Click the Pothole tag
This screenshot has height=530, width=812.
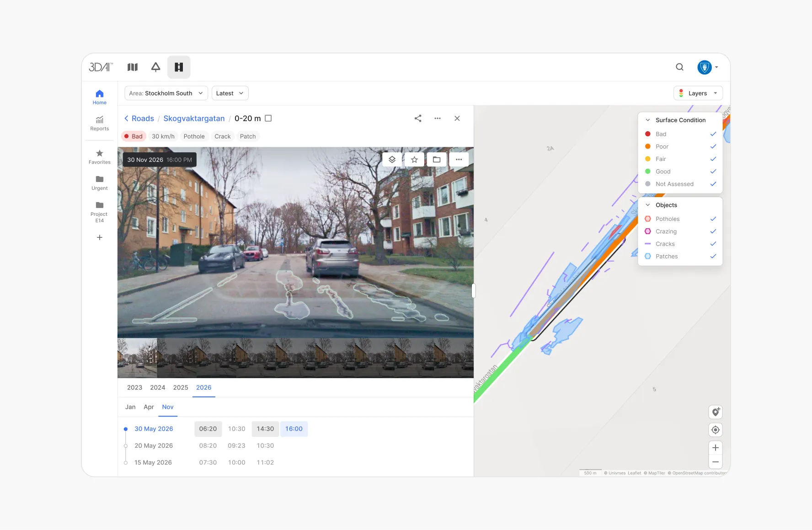(x=194, y=136)
